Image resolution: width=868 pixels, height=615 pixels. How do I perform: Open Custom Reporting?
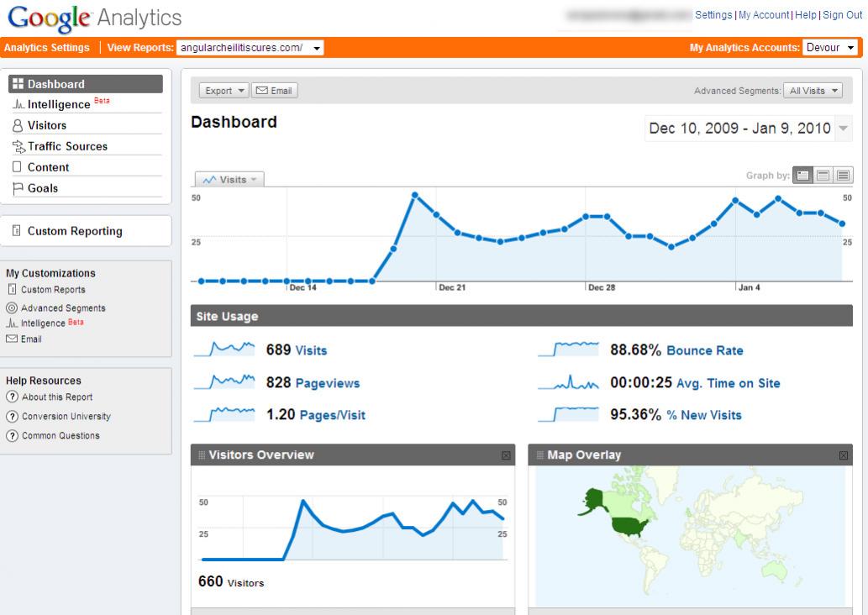click(x=75, y=231)
